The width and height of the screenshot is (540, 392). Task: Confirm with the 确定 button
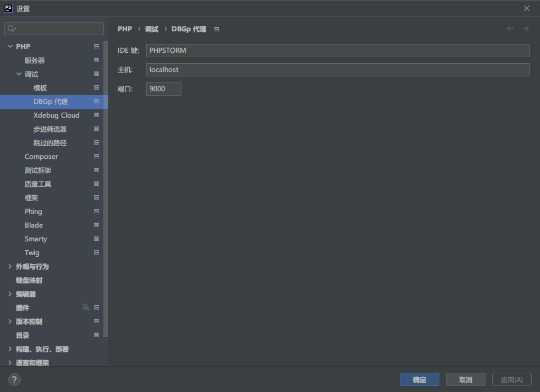click(420, 379)
